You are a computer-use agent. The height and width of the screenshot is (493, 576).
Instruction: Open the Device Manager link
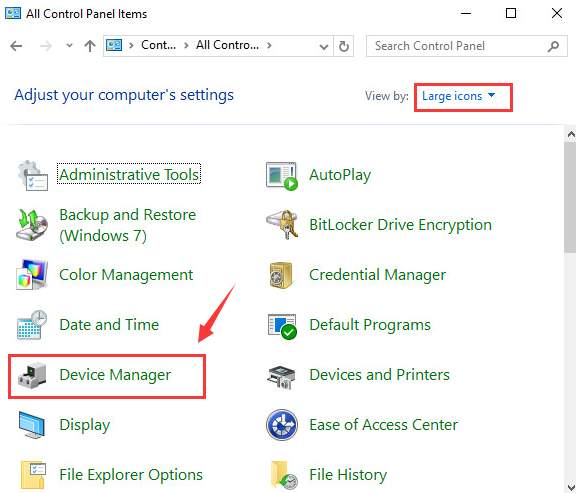pos(115,375)
